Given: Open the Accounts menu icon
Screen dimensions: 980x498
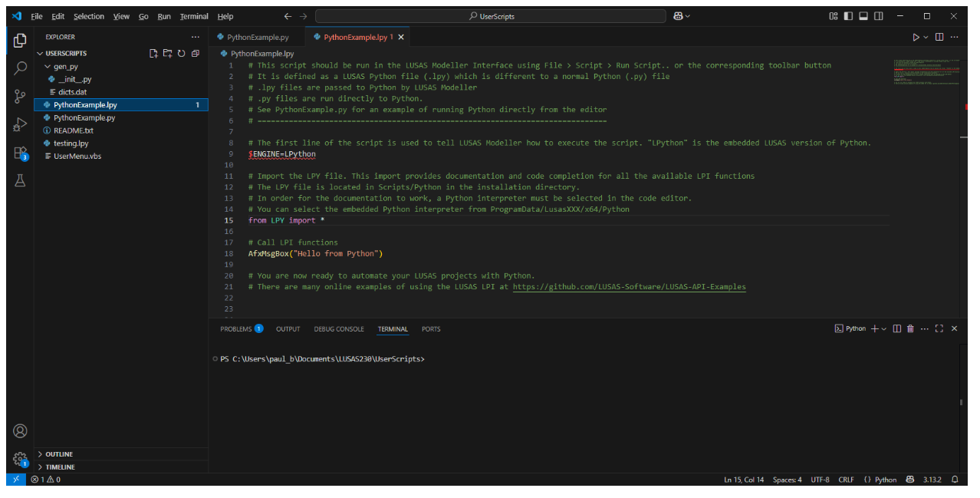Looking at the screenshot, I should click(20, 431).
